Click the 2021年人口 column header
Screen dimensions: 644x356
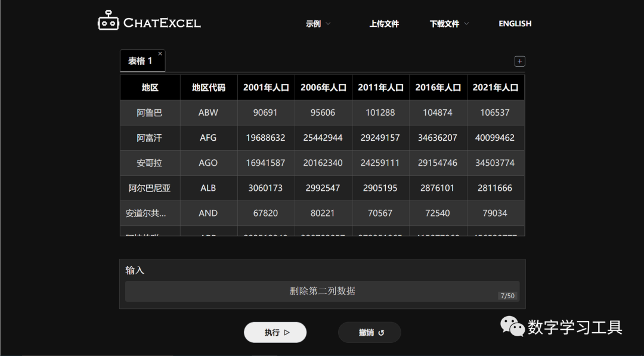pos(496,88)
